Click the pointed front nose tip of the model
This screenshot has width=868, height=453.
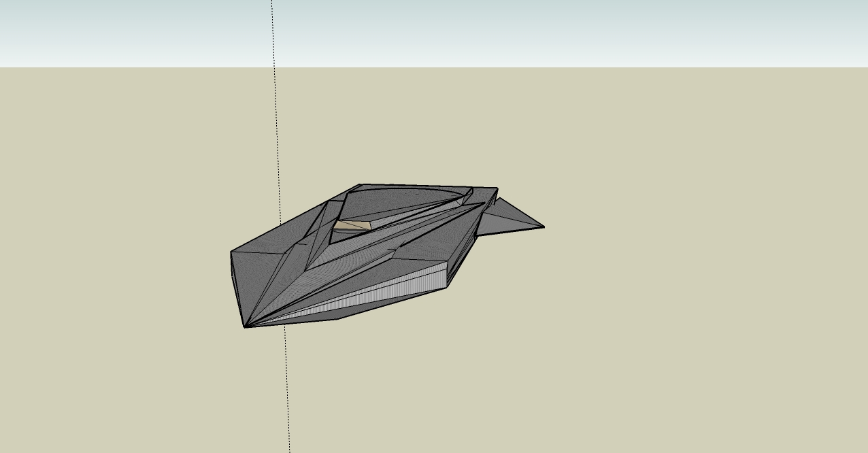click(x=245, y=326)
